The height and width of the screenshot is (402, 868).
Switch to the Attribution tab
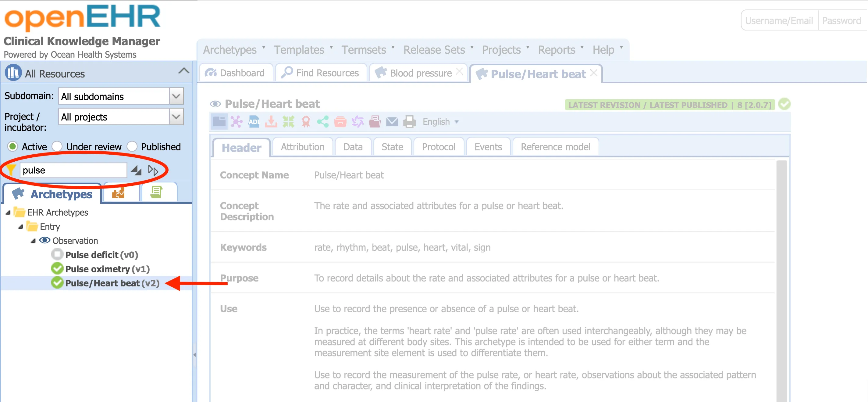(302, 147)
